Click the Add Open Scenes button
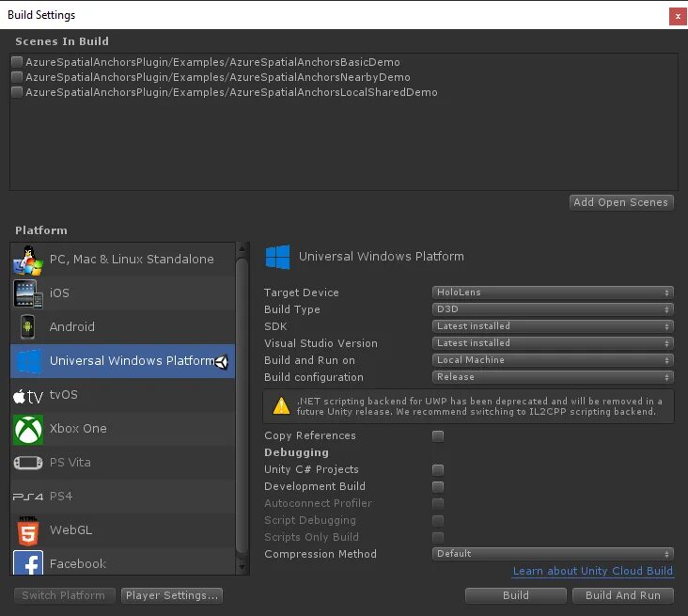This screenshot has width=688, height=616. point(621,202)
